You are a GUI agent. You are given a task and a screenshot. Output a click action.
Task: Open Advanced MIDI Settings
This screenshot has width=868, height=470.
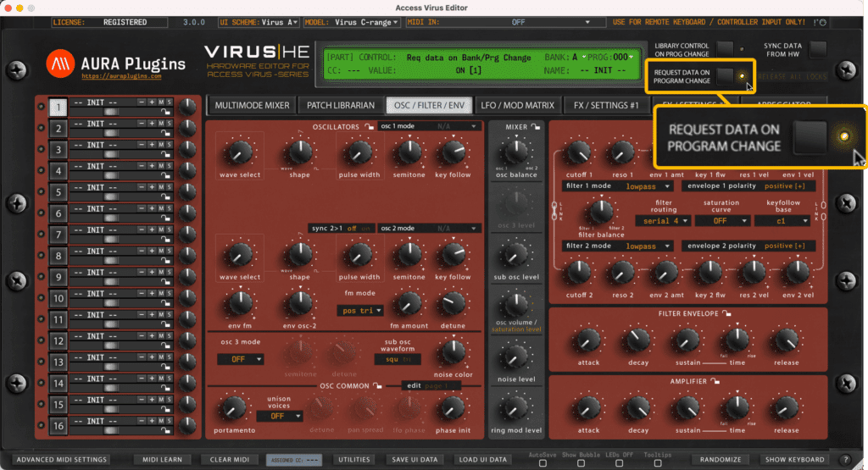tap(61, 460)
